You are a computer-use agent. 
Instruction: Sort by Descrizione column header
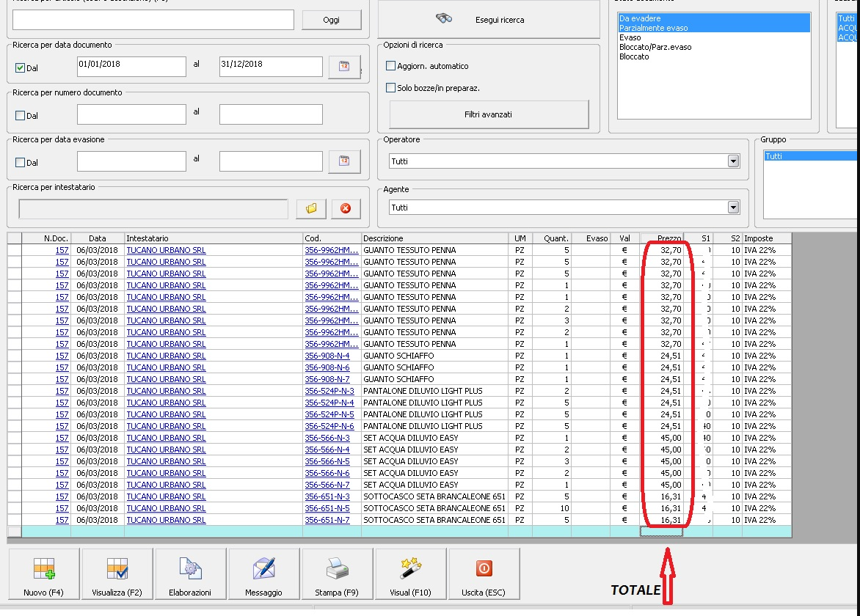(x=435, y=238)
